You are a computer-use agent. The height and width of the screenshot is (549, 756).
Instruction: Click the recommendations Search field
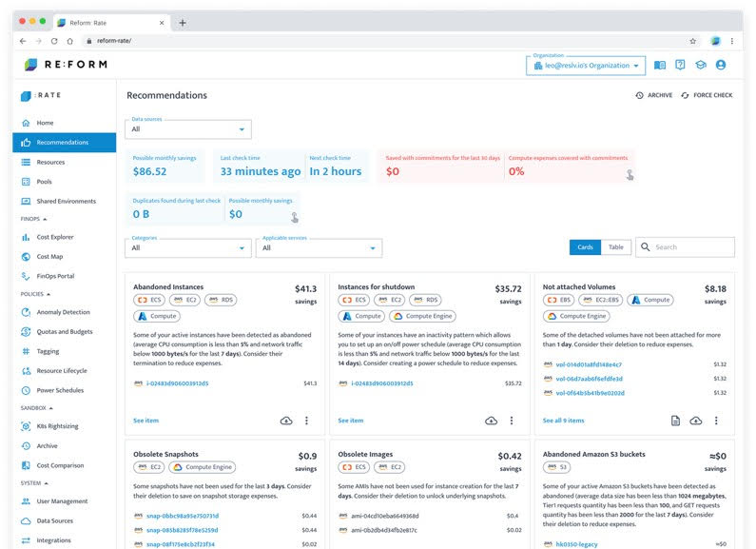[685, 247]
